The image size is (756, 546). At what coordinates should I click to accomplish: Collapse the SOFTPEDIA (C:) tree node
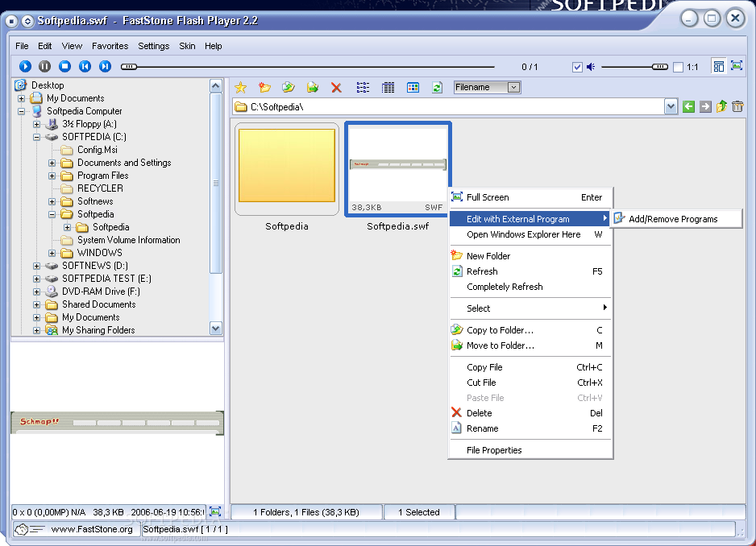click(37, 137)
